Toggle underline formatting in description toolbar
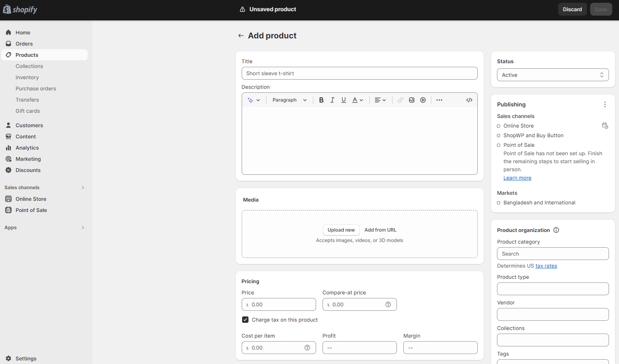This screenshot has height=364, width=619. 343,100
